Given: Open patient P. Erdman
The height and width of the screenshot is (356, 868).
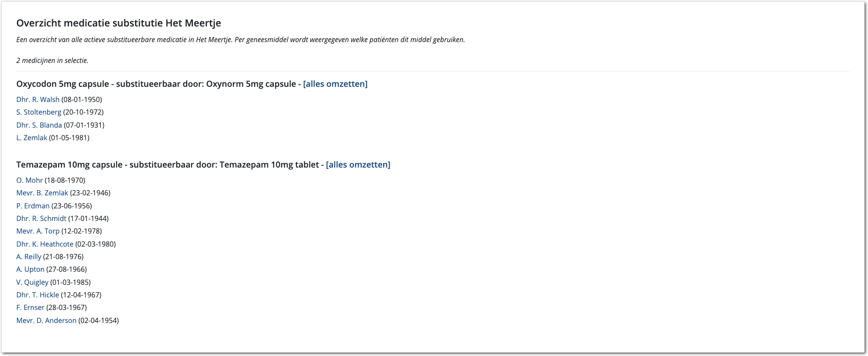Looking at the screenshot, I should click(x=33, y=206).
